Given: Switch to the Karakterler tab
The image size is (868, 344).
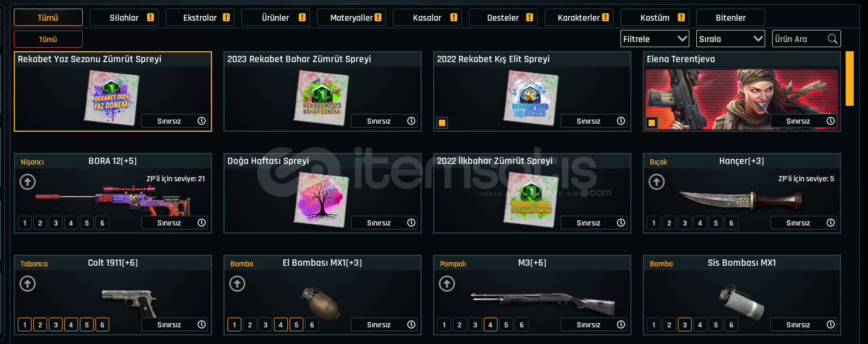Looking at the screenshot, I should point(579,17).
